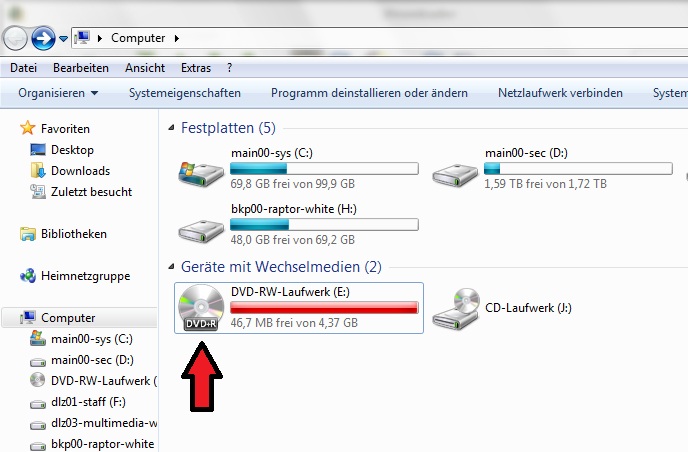
Task: Select the CD-Laufwerk (J:) drive icon
Action: pyautogui.click(x=455, y=309)
